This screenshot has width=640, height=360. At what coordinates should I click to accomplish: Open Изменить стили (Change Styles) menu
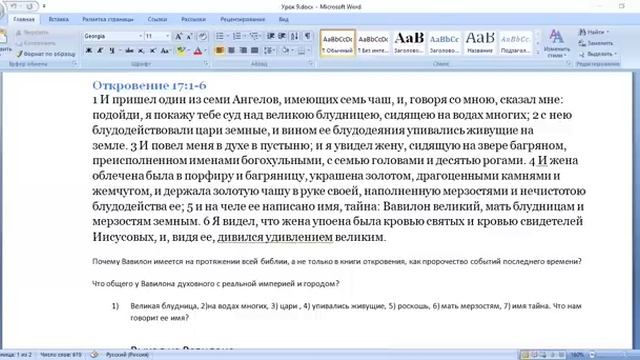point(557,44)
